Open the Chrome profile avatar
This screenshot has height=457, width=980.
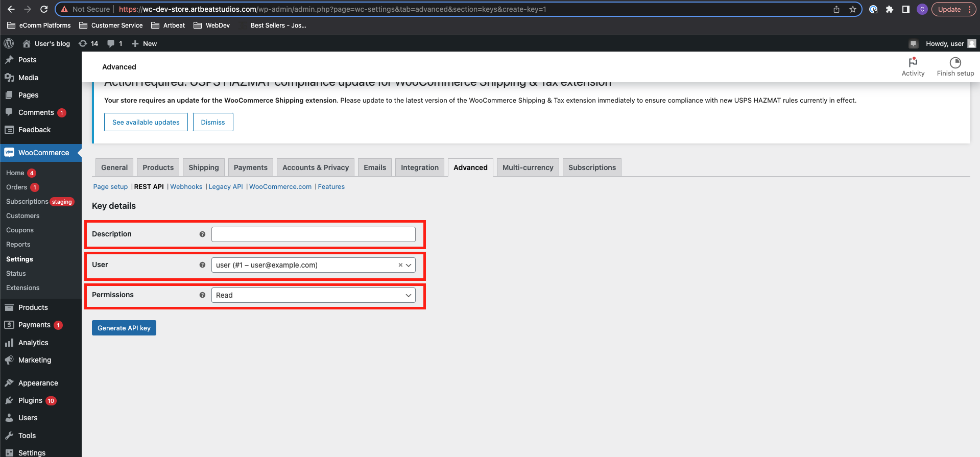click(x=922, y=9)
